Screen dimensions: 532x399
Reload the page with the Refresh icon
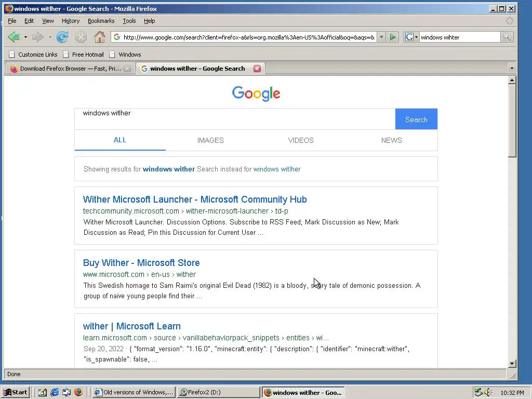click(62, 37)
